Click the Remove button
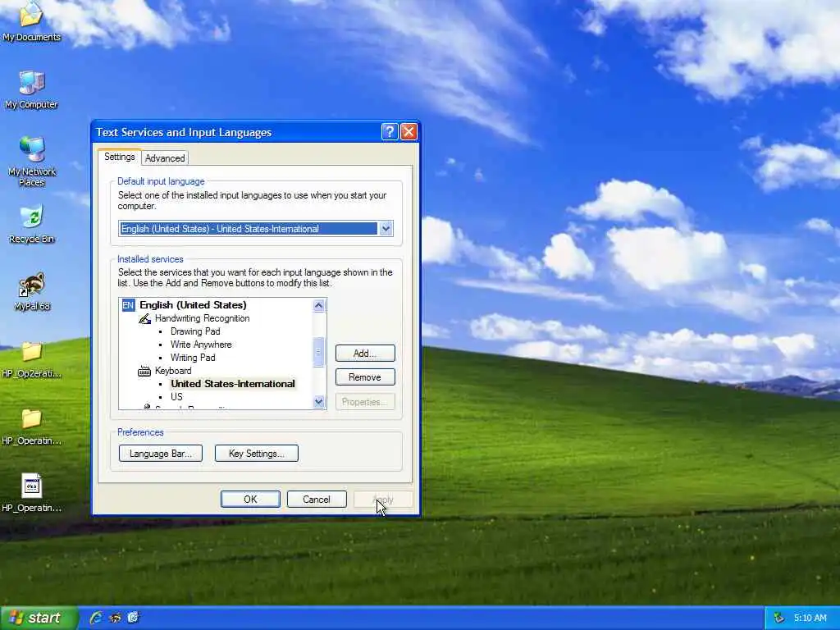 coord(365,377)
